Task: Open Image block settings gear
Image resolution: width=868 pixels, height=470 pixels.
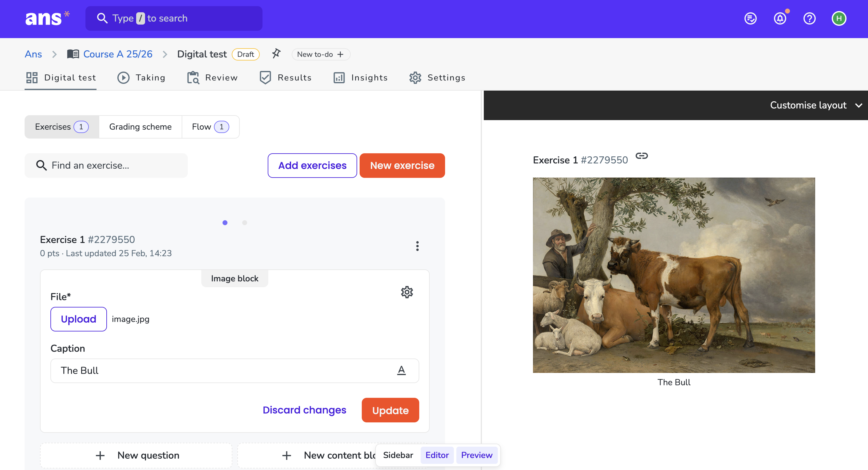Action: (407, 292)
